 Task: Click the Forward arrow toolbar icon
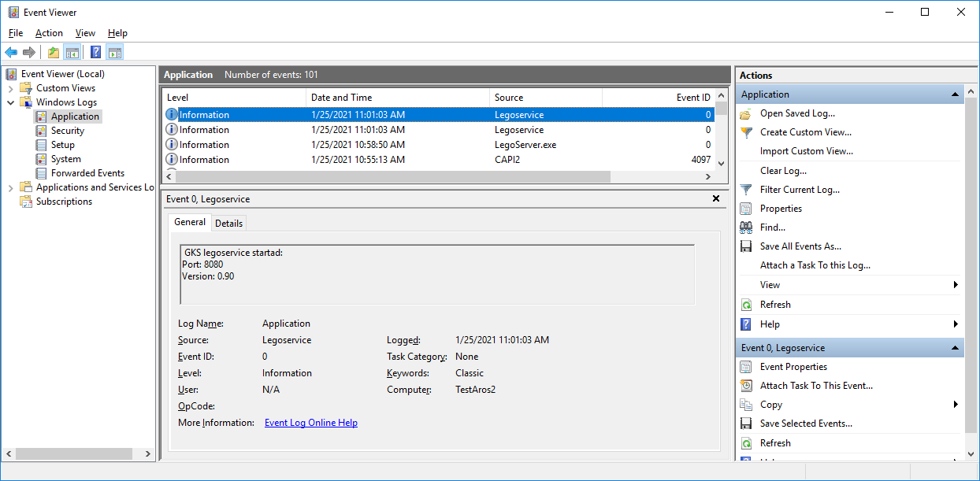click(x=29, y=53)
